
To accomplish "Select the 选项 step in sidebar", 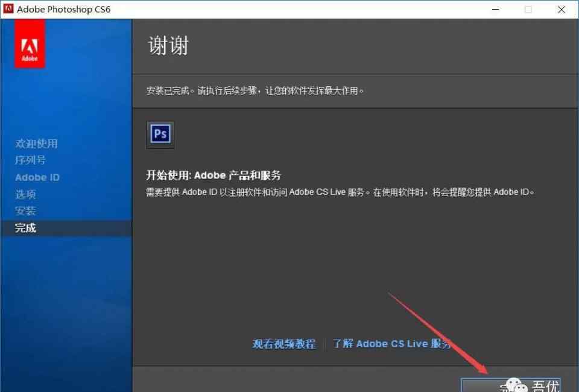I will tap(25, 194).
